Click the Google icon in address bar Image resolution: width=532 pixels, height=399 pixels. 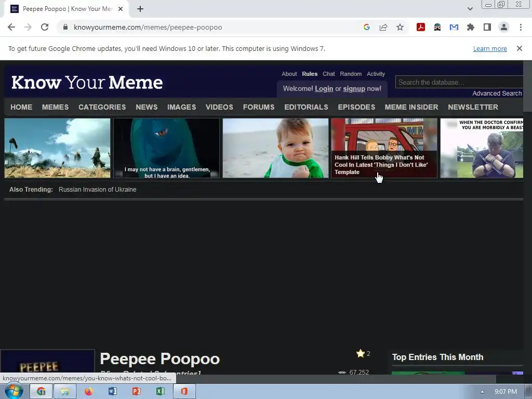tap(366, 27)
